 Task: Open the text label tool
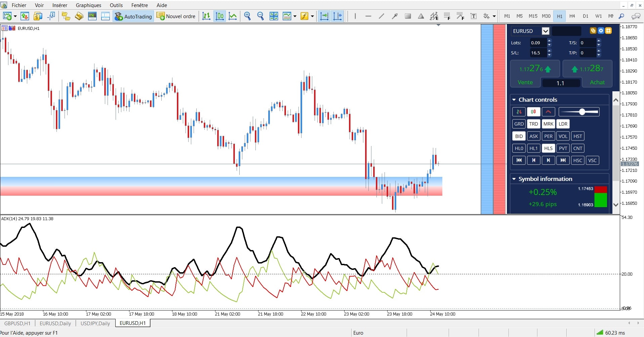coord(474,16)
